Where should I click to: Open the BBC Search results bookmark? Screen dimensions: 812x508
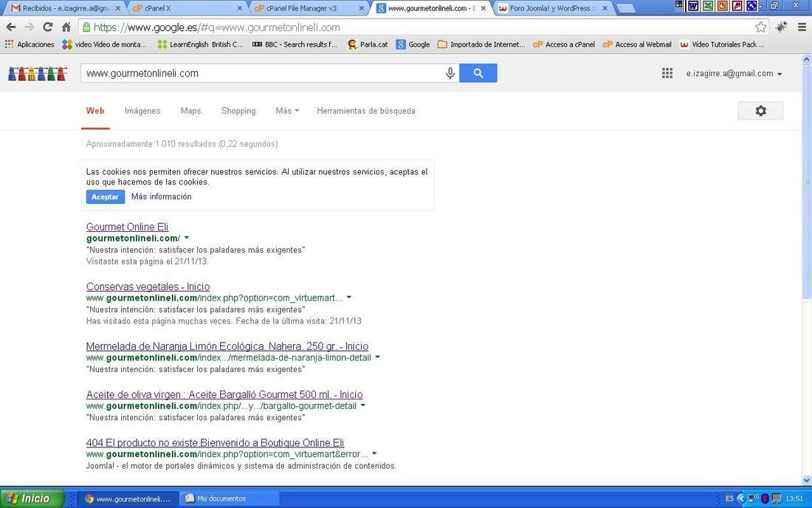295,44
